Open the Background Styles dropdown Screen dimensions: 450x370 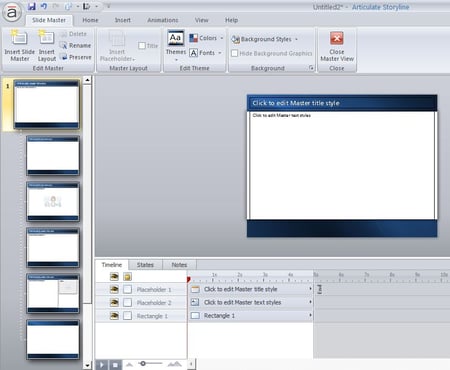click(264, 39)
